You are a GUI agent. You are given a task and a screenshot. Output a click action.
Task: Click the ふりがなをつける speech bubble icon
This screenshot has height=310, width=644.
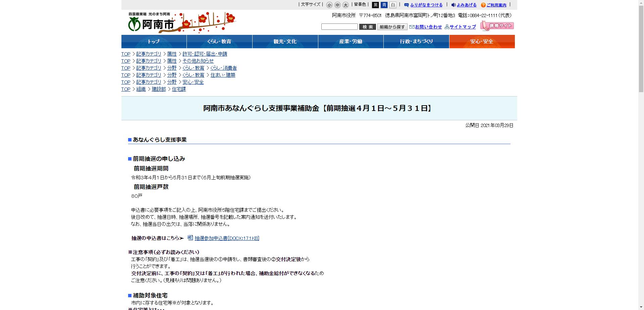tap(406, 5)
